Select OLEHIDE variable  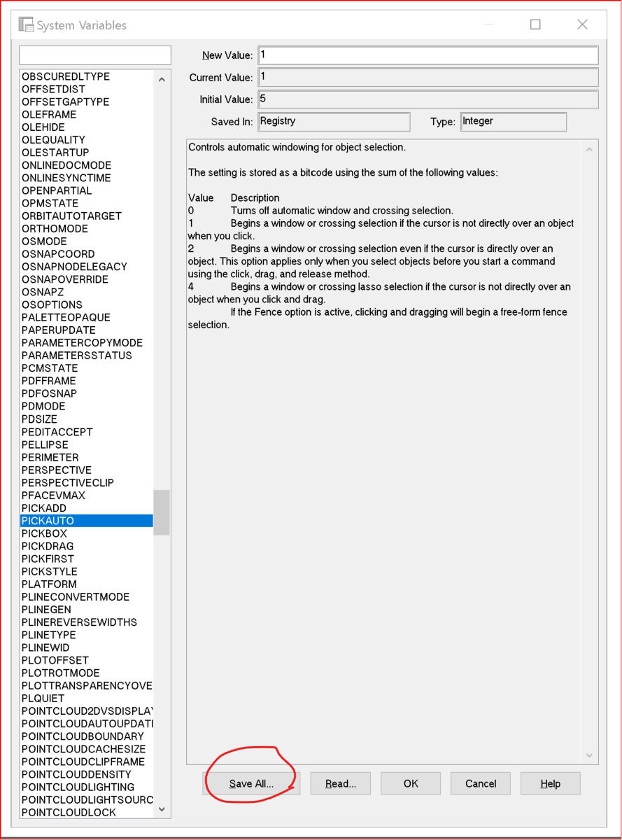coord(43,127)
